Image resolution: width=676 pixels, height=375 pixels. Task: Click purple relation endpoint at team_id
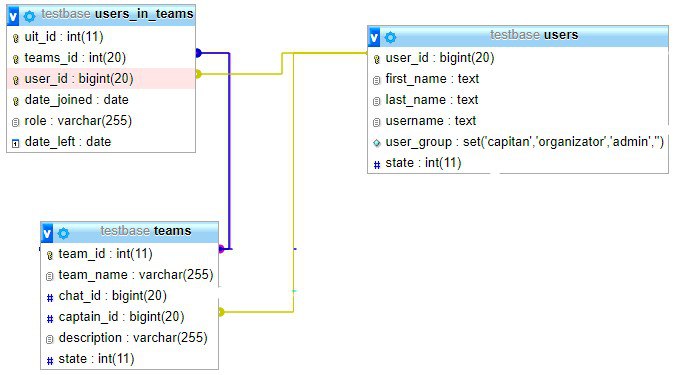point(221,249)
